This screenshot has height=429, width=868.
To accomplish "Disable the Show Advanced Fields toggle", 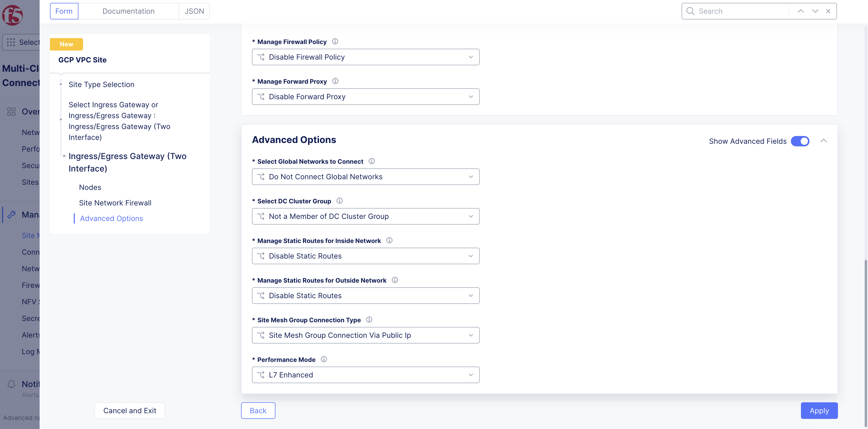I will click(x=800, y=141).
